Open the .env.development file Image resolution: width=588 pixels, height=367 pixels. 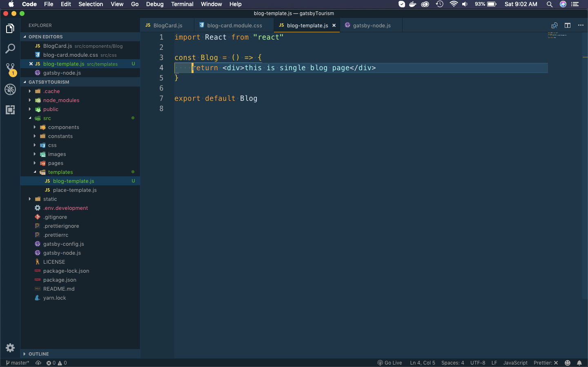(80, 208)
